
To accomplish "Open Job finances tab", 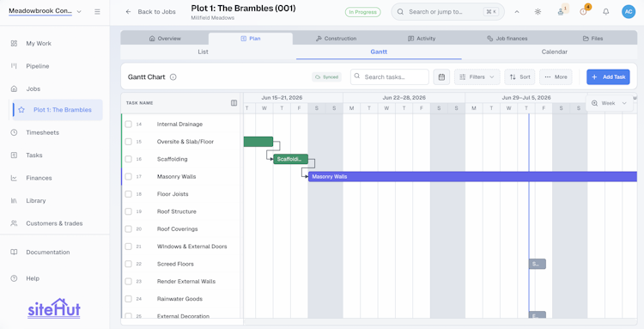I will [507, 38].
